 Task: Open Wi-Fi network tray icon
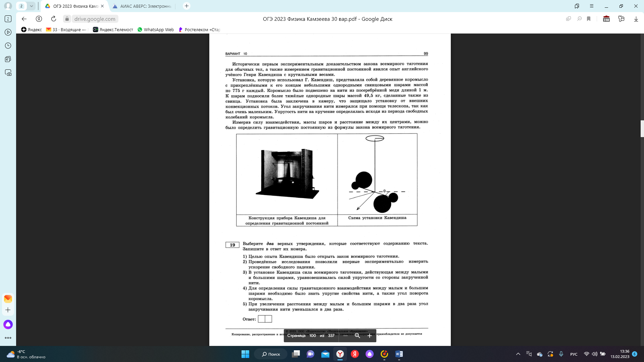click(x=587, y=354)
